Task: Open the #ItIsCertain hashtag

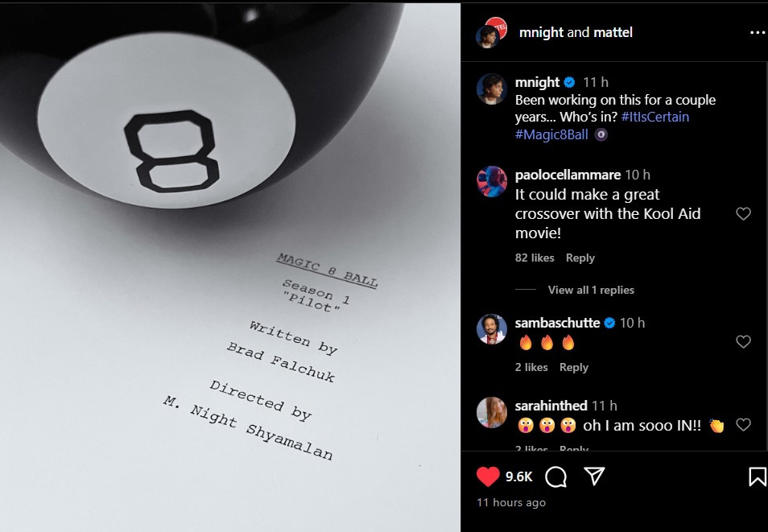Action: (x=655, y=117)
